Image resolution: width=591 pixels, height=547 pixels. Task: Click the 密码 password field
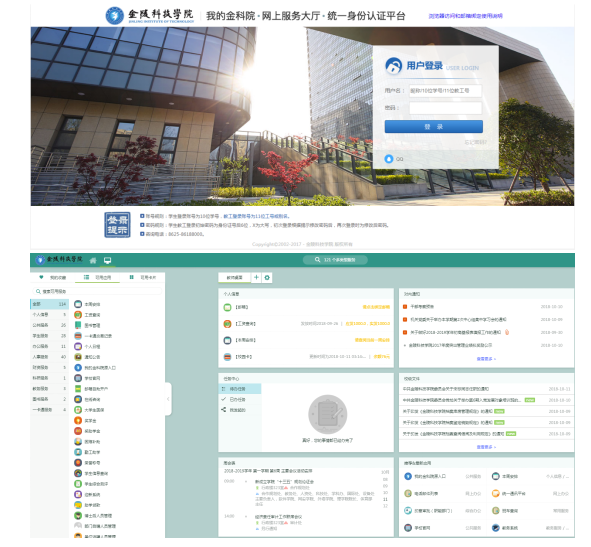coord(446,108)
